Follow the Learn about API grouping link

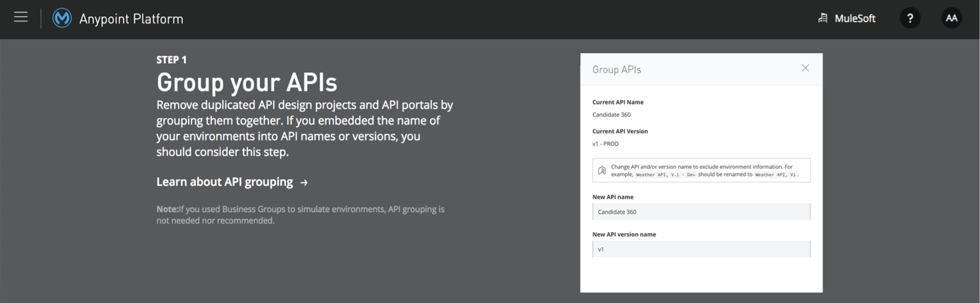click(x=232, y=182)
